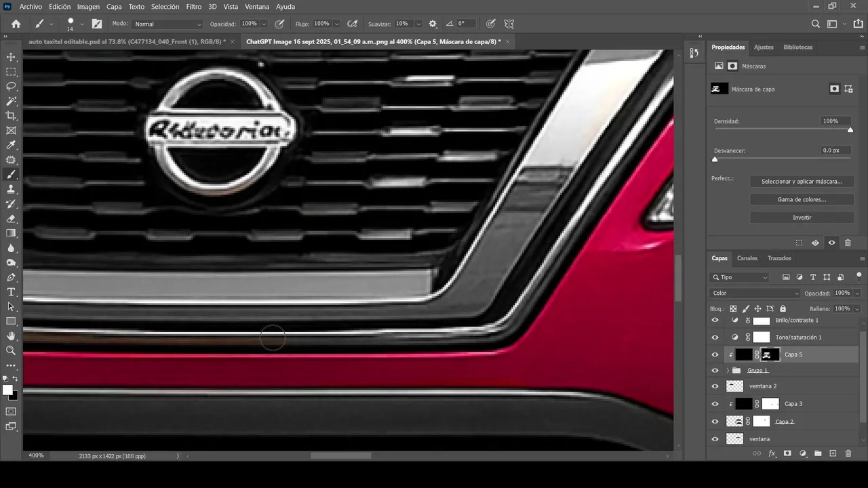This screenshot has width=868, height=488.
Task: Toggle layer filter on/off switch
Action: pyautogui.click(x=859, y=275)
